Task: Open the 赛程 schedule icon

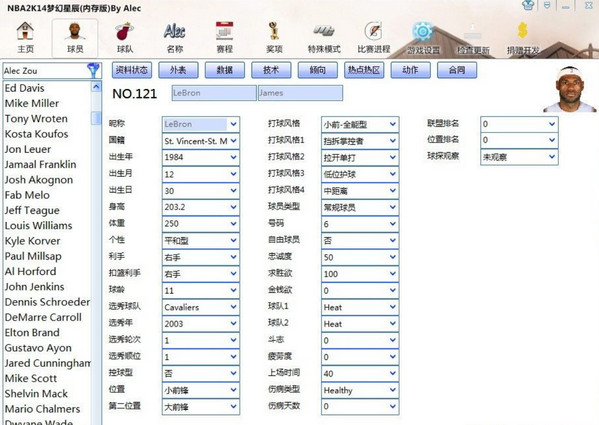Action: tap(225, 37)
